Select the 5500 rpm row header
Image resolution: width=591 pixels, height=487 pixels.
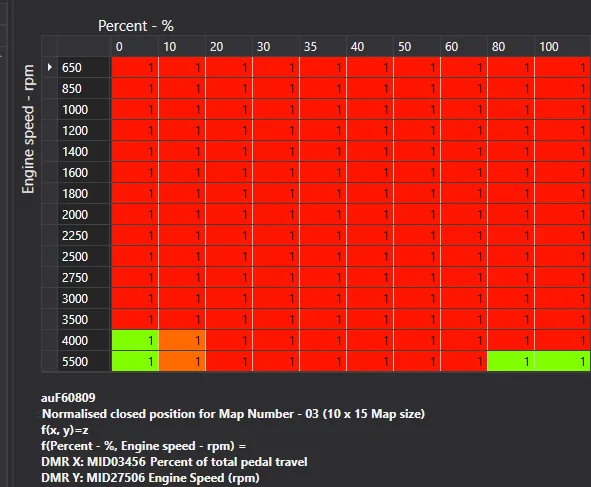[x=84, y=361]
